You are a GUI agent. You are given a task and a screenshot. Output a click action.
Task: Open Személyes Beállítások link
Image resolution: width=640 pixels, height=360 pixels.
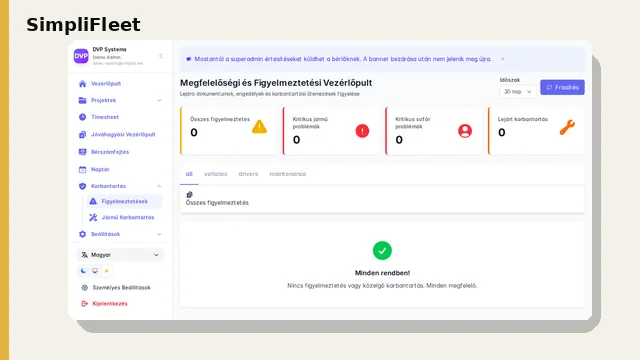tap(121, 288)
